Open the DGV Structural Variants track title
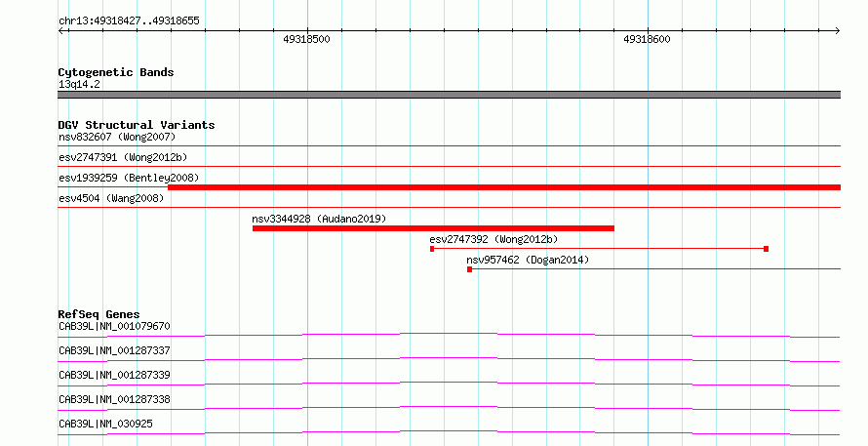The height and width of the screenshot is (446, 868). point(137,125)
